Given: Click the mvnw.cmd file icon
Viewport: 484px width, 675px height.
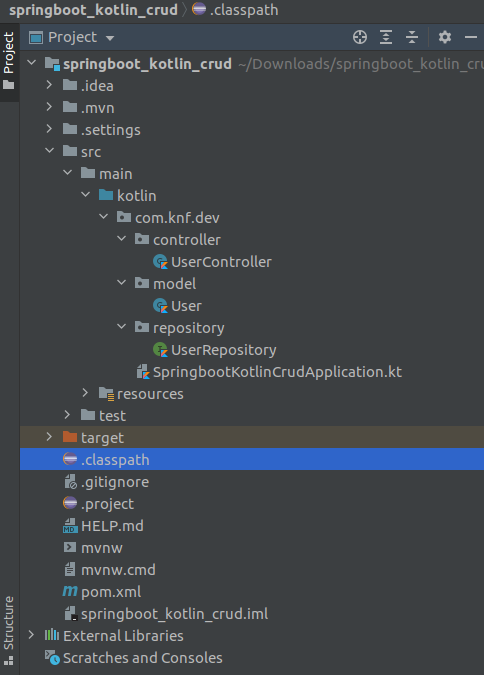Looking at the screenshot, I should [70, 570].
